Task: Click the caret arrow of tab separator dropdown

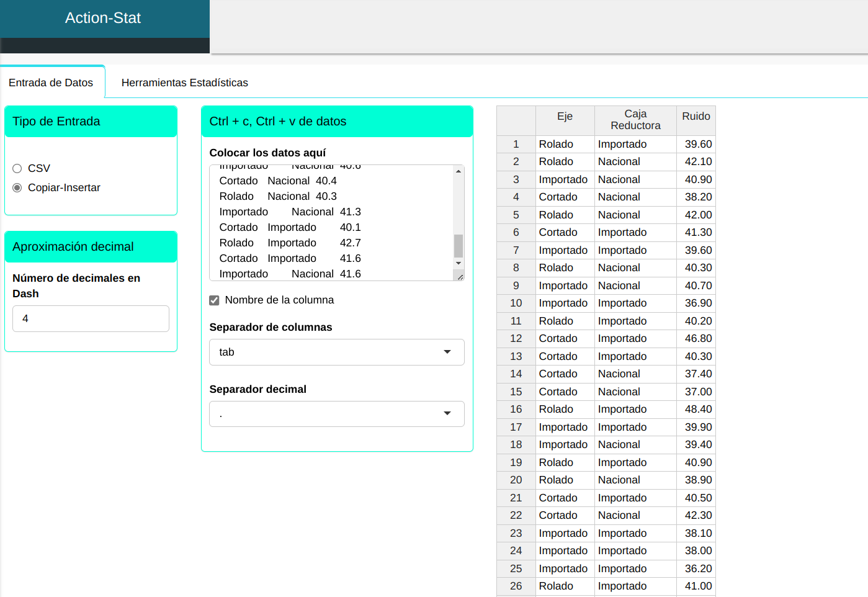Action: [x=447, y=352]
